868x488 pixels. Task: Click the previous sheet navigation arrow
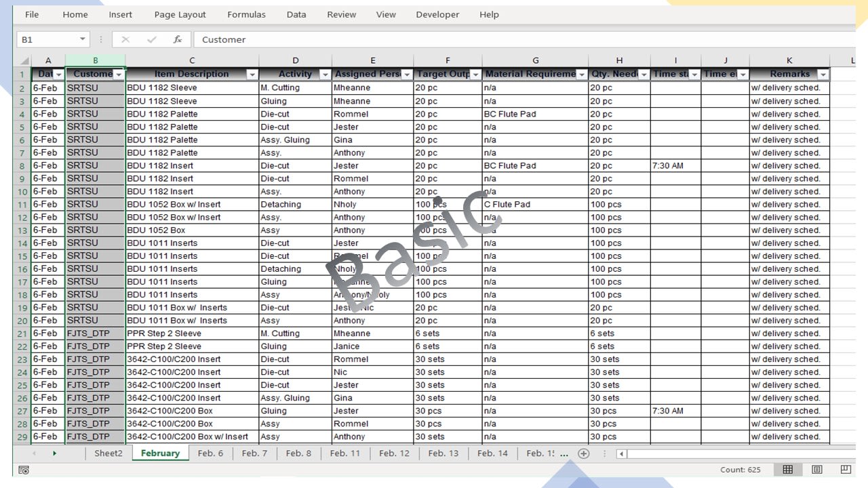tap(34, 453)
